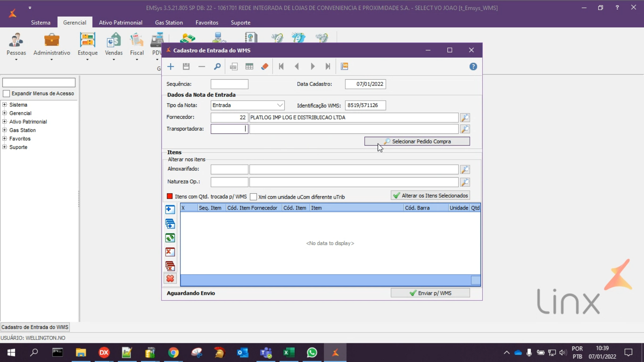Expand the Ativo Patrimonial tree node
The image size is (644, 362).
[x=5, y=122]
